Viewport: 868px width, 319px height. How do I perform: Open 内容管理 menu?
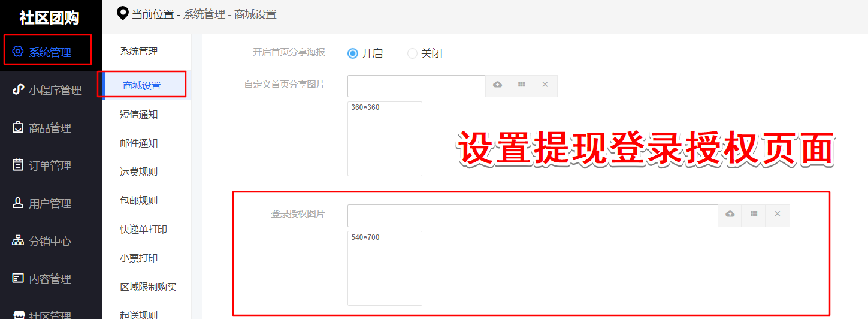[51, 279]
